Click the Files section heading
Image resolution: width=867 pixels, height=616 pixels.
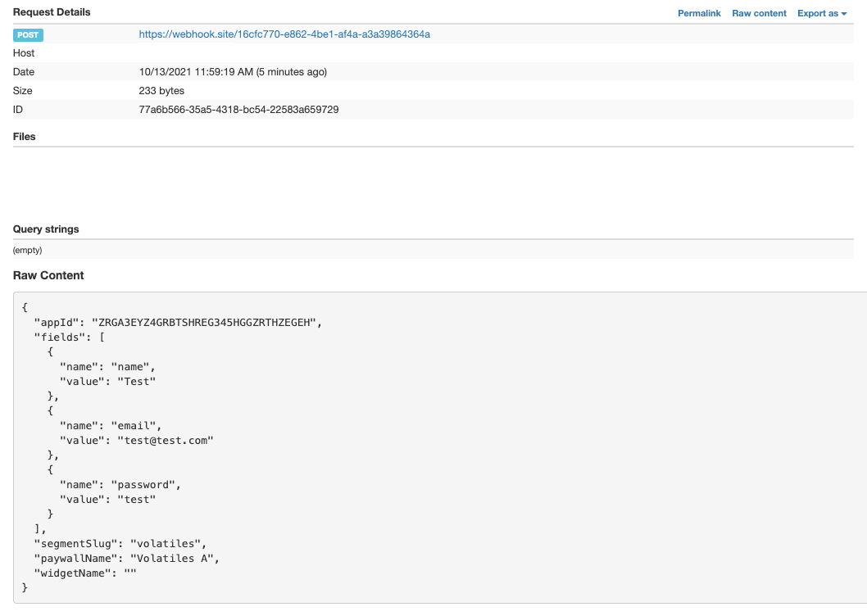coord(25,137)
